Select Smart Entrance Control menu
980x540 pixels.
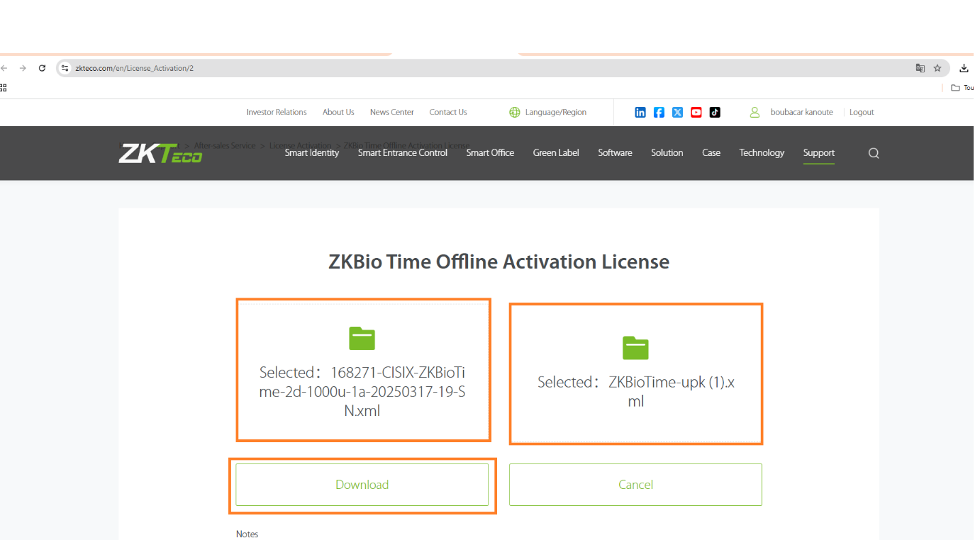(x=402, y=153)
